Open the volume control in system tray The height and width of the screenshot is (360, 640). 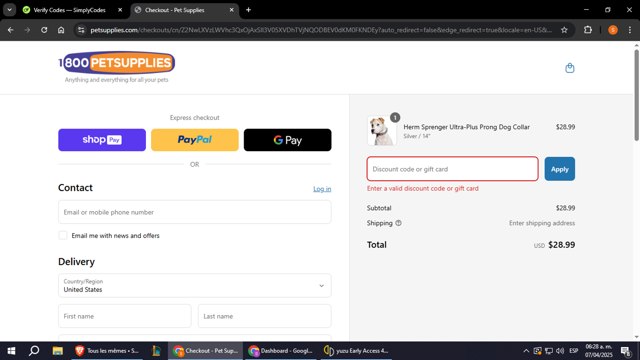[560, 351]
